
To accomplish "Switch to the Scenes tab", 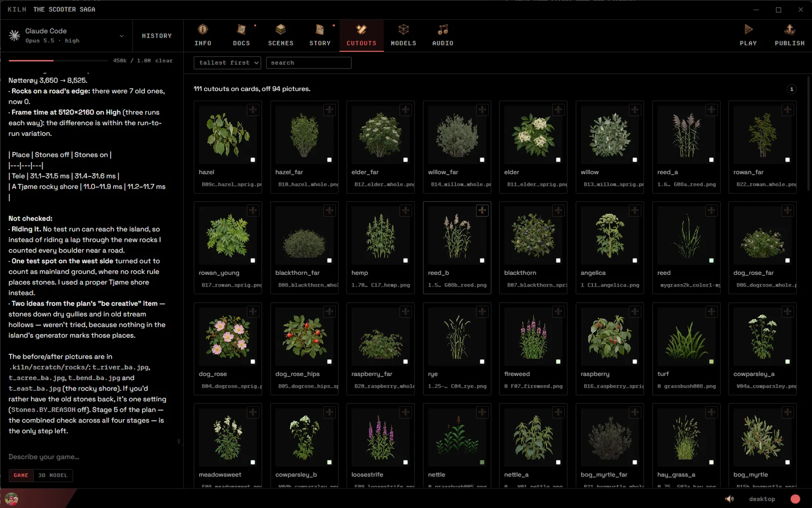I will (x=281, y=36).
